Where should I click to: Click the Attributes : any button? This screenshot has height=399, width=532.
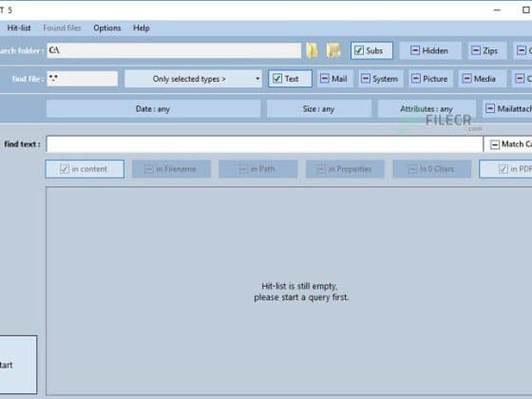427,109
